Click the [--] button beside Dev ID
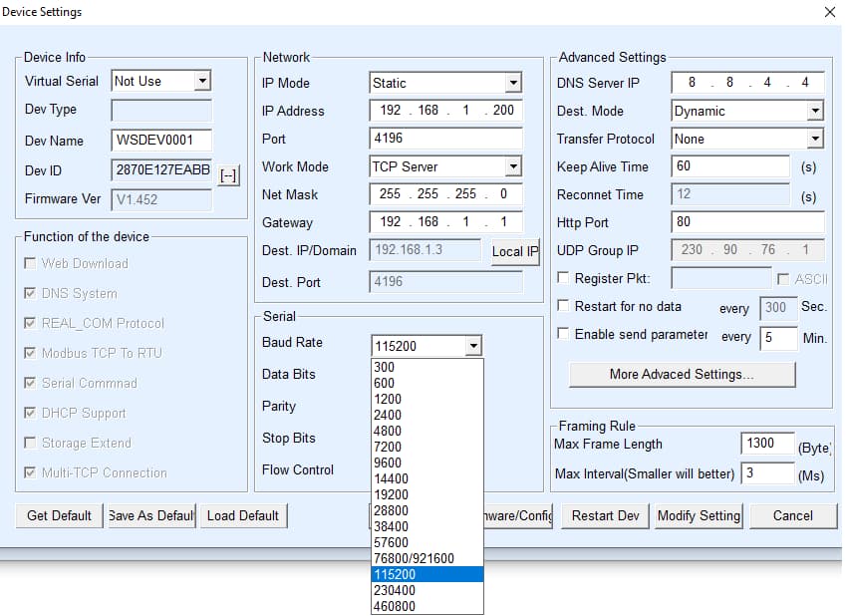849x616 pixels. click(x=228, y=175)
